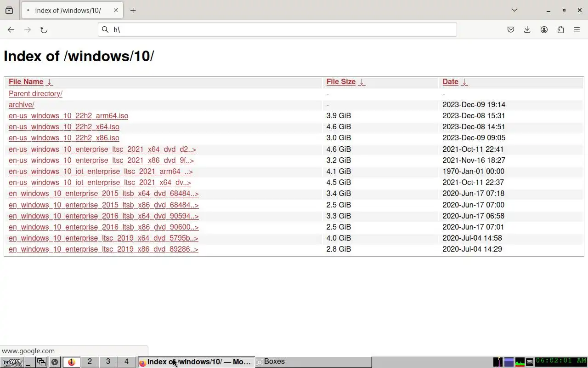Open enterprise ltsc 2019 x86 dvd link
The height and width of the screenshot is (368, 588).
(x=103, y=249)
